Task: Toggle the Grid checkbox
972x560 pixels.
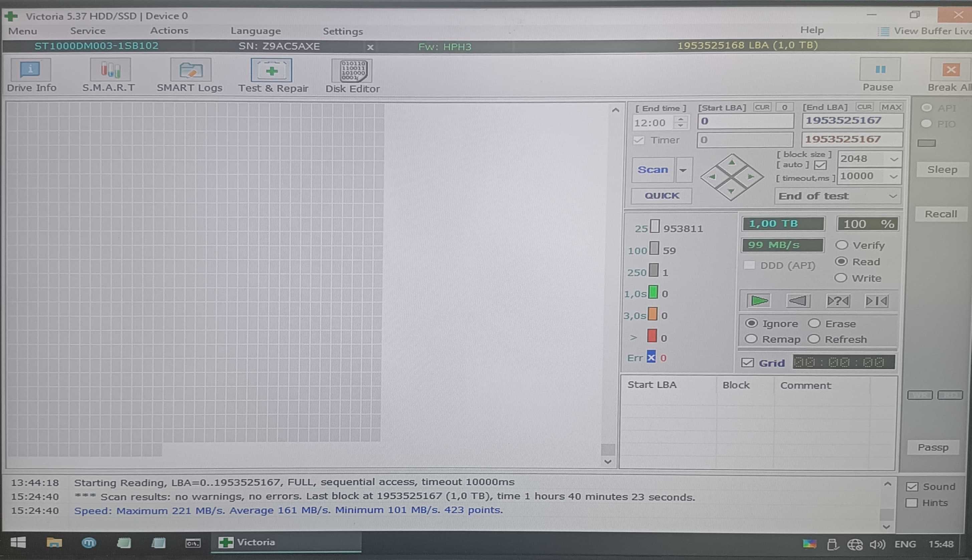Action: [x=748, y=363]
